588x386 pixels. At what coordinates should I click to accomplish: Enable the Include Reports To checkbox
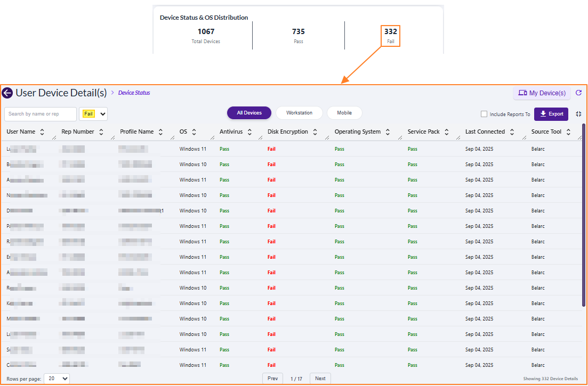point(484,114)
